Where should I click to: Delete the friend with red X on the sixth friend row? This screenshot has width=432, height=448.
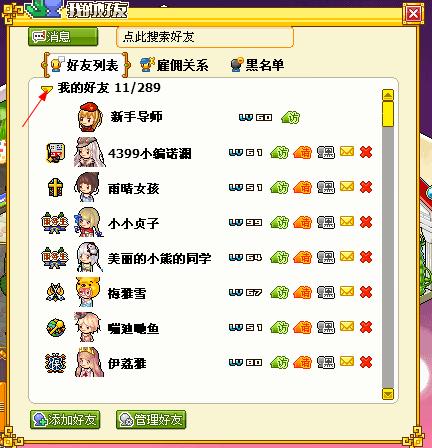366,292
